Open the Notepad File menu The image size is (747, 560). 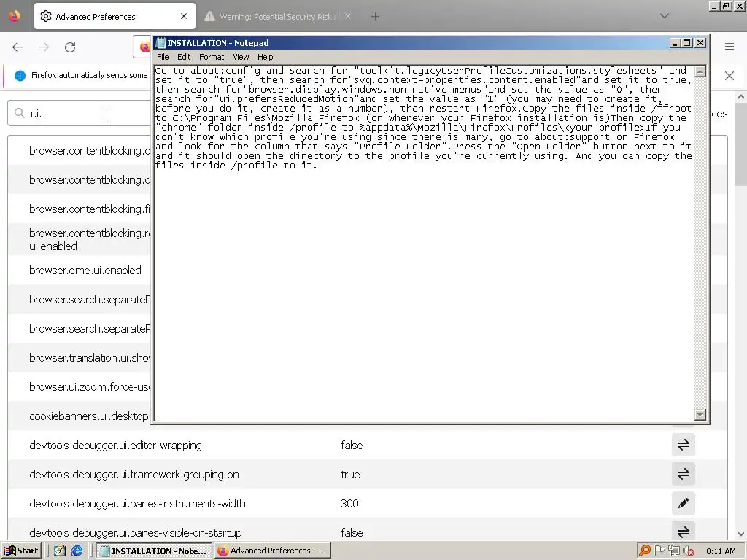(x=163, y=57)
